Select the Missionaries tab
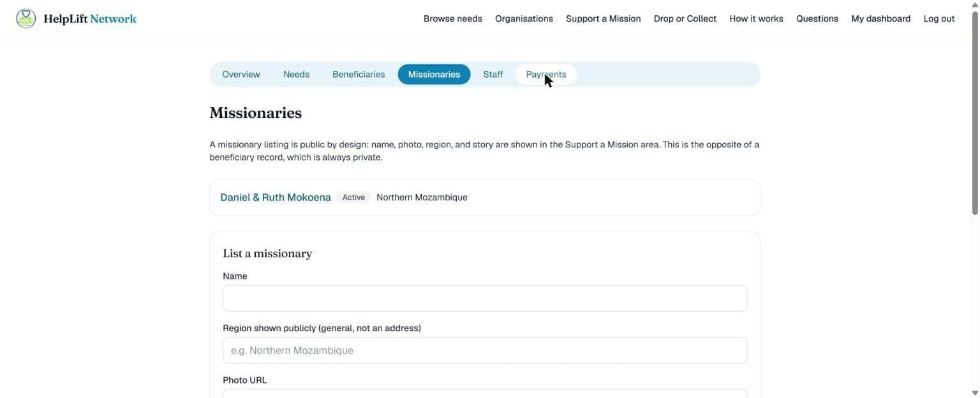Viewport: 980px width, 398px height. 434,75
